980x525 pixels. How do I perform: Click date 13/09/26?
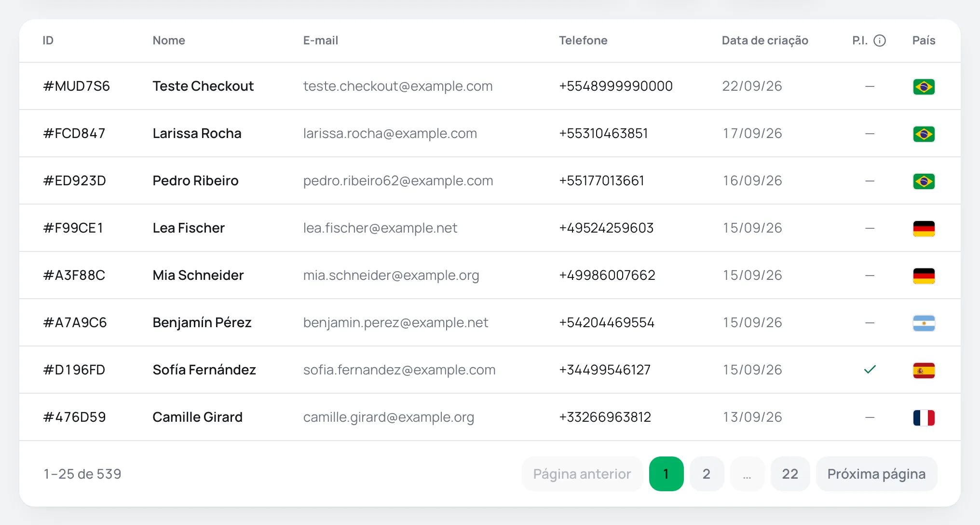[x=752, y=417]
